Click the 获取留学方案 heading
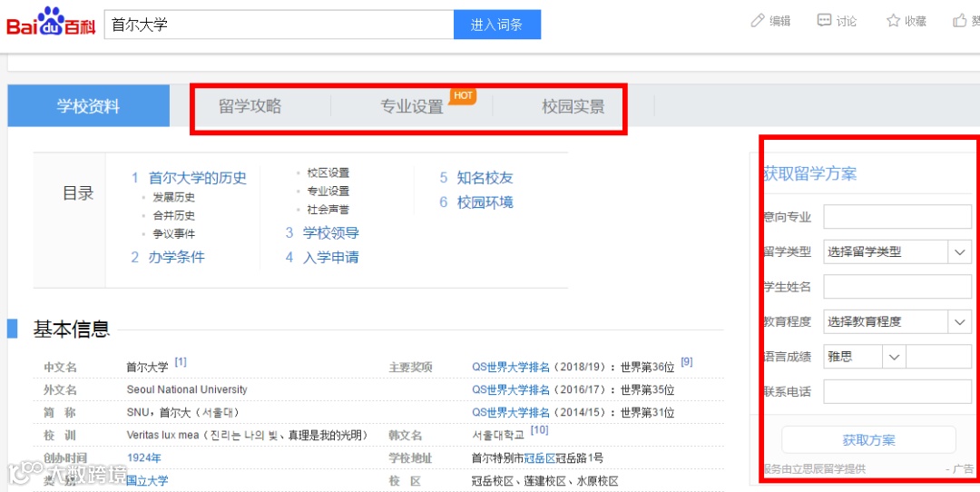This screenshot has width=980, height=492. point(810,173)
